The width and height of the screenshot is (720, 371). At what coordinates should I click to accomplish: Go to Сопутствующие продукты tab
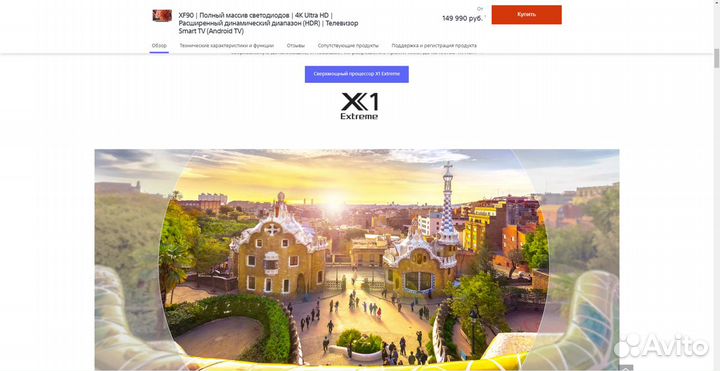click(348, 45)
